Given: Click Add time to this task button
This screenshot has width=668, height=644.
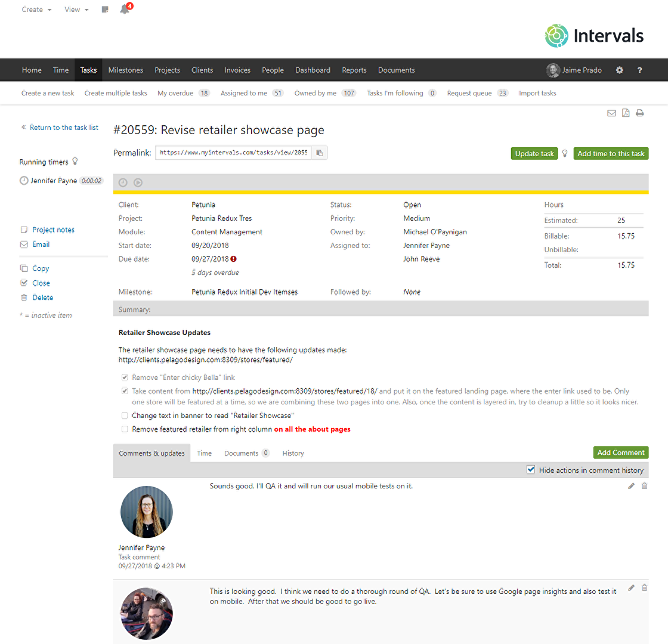Looking at the screenshot, I should point(611,154).
